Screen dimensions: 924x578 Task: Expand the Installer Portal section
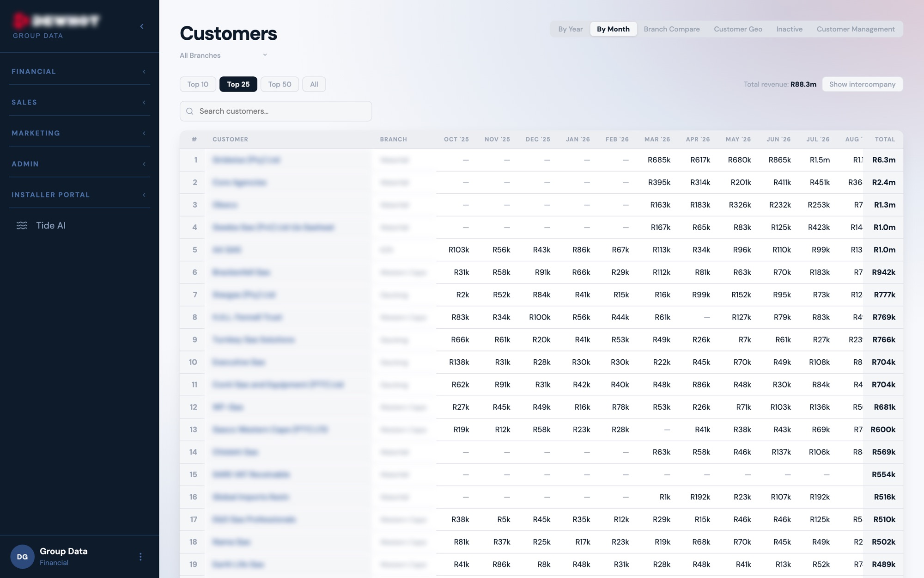79,195
